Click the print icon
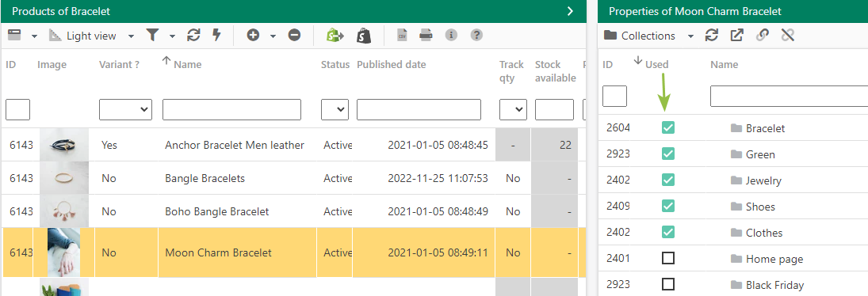This screenshot has height=296, width=868. point(426,36)
